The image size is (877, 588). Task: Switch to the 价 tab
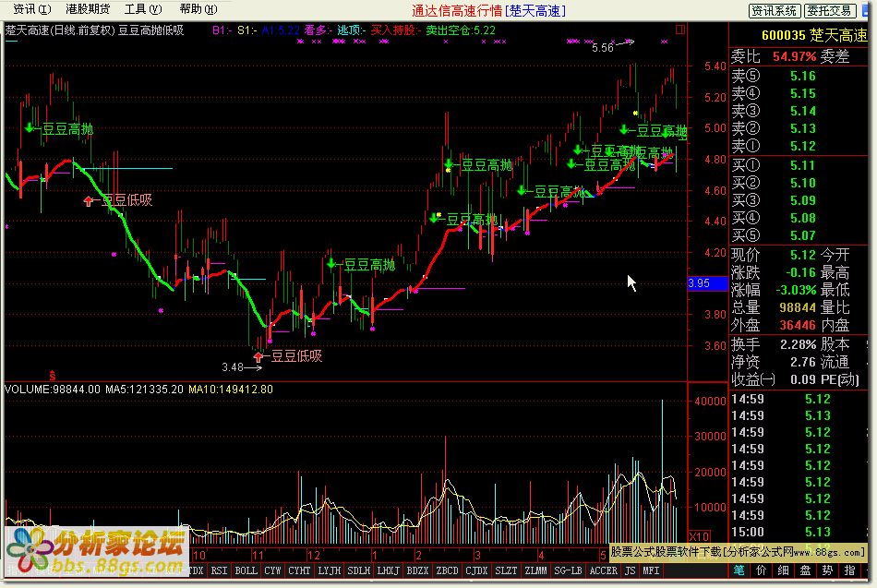762,570
